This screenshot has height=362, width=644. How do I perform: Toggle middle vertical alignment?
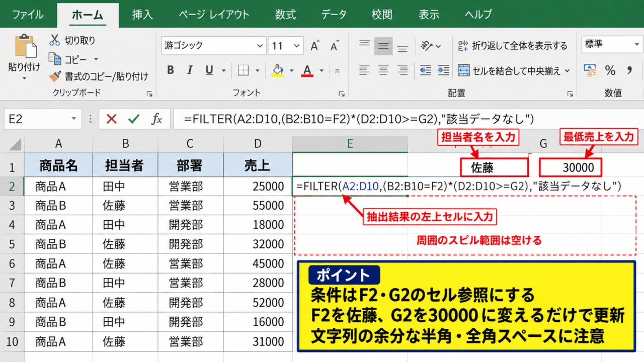[383, 46]
